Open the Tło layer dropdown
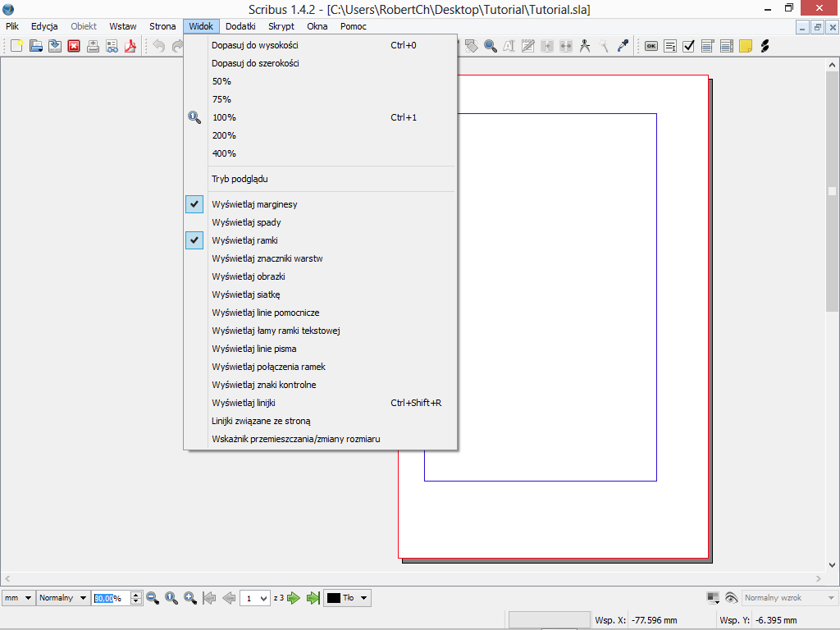This screenshot has height=630, width=840. pyautogui.click(x=348, y=598)
